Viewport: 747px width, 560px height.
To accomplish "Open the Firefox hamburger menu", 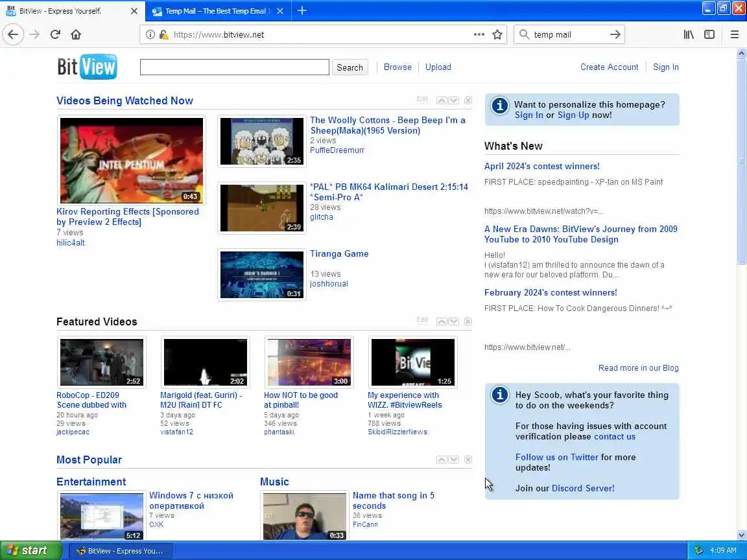I will click(734, 34).
